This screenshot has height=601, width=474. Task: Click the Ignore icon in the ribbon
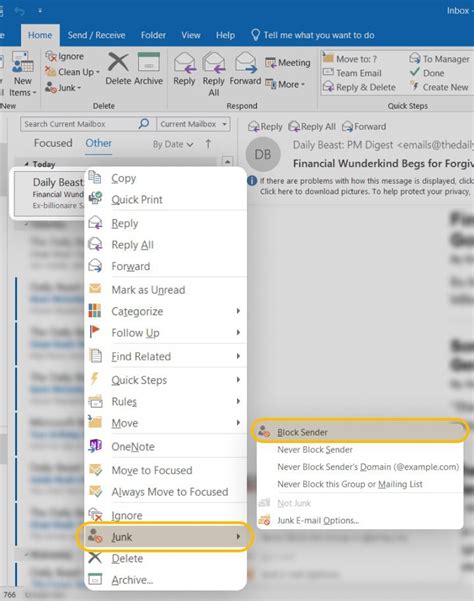tap(51, 56)
